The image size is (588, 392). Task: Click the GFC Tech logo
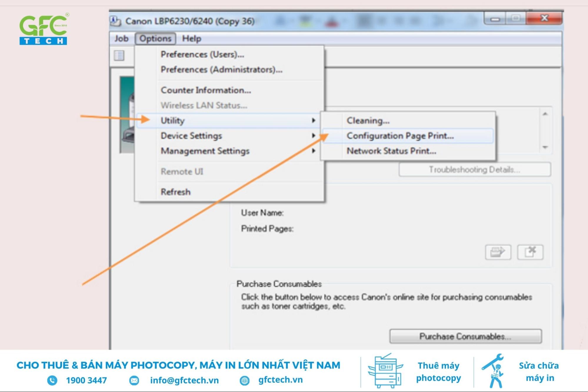pos(44,29)
